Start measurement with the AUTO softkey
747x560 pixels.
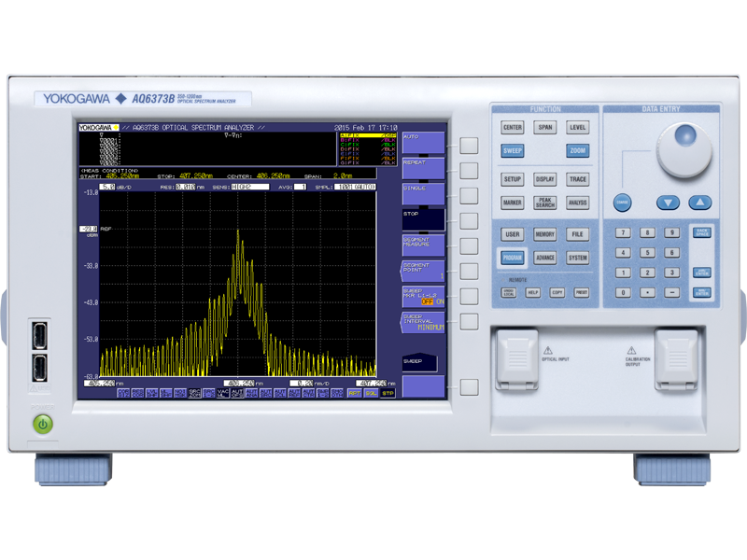tap(425, 141)
